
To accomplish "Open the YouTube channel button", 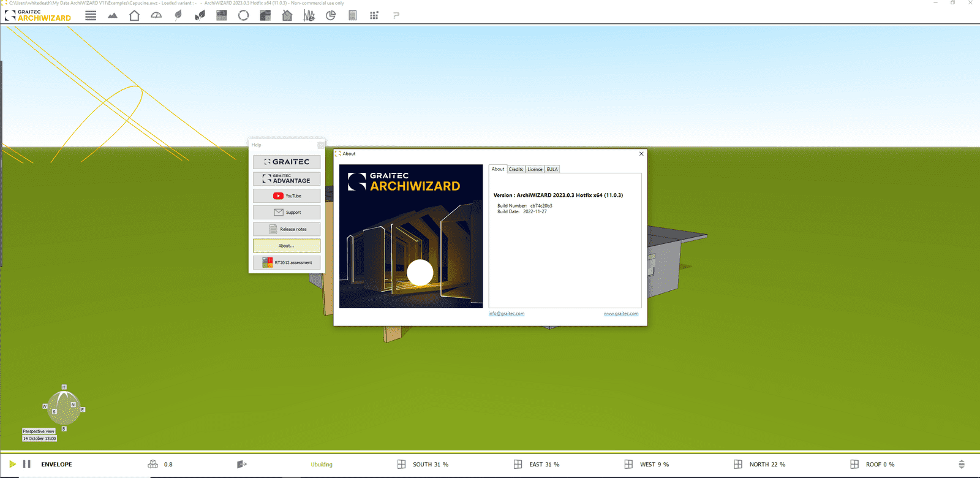I will [x=287, y=195].
